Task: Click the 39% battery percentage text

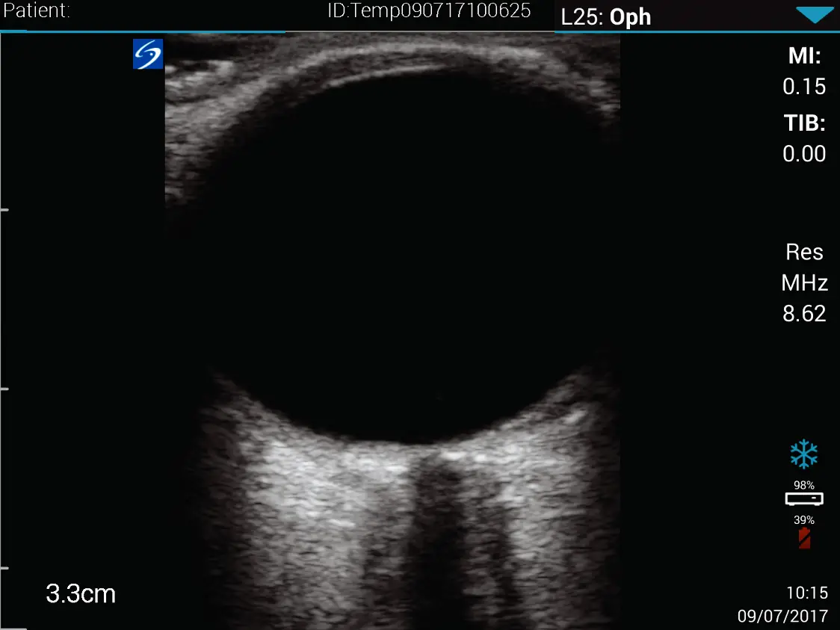Action: 804,519
